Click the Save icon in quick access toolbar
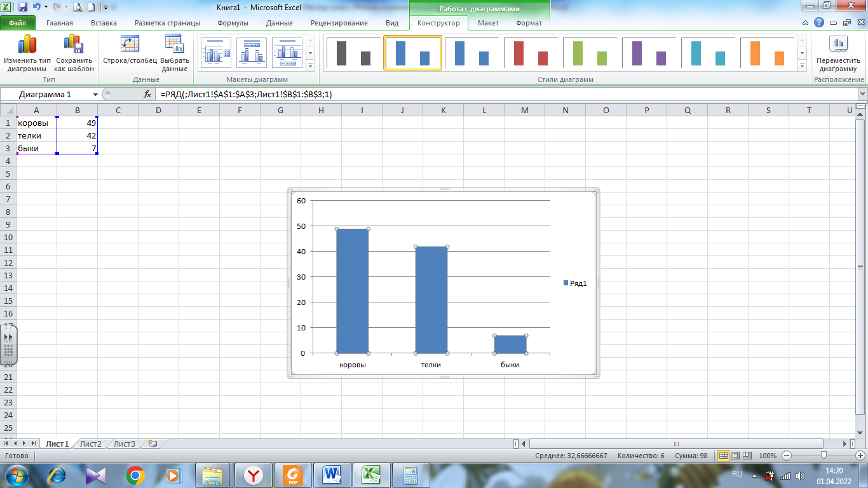The height and width of the screenshot is (488, 868). (x=24, y=8)
